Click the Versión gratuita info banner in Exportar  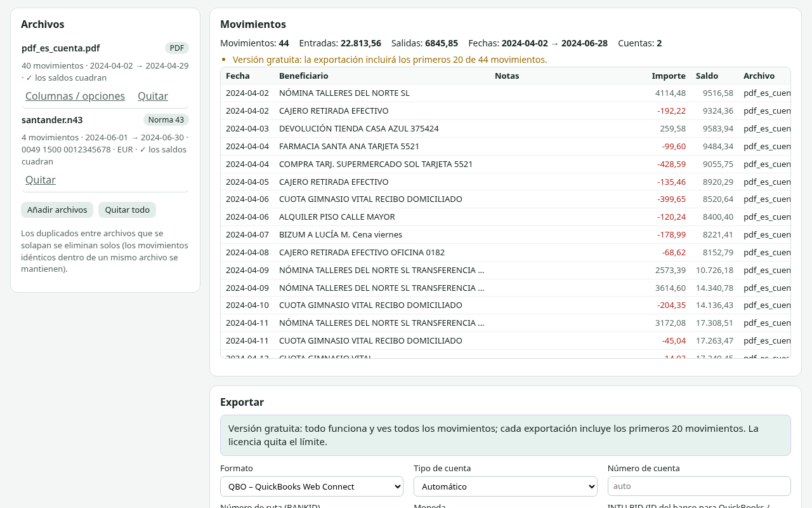[506, 435]
